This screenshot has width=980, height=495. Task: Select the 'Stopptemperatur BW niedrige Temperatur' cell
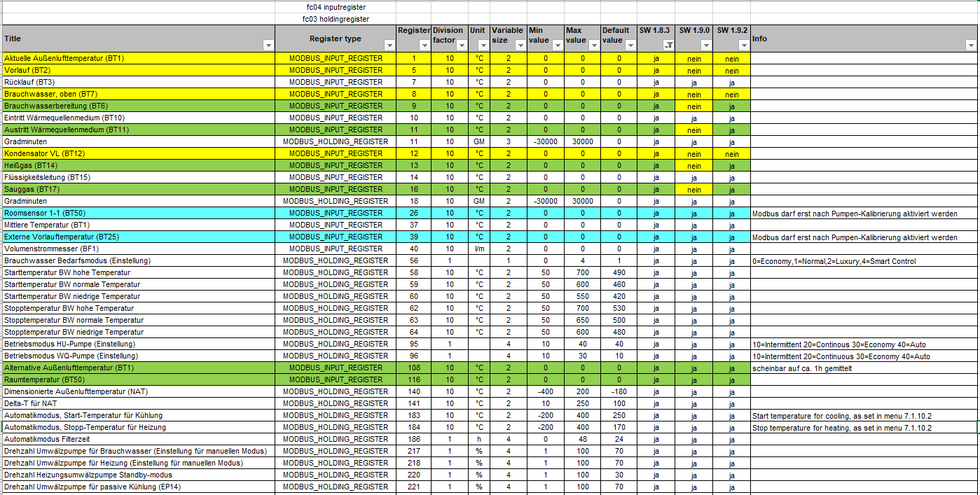coord(138,332)
